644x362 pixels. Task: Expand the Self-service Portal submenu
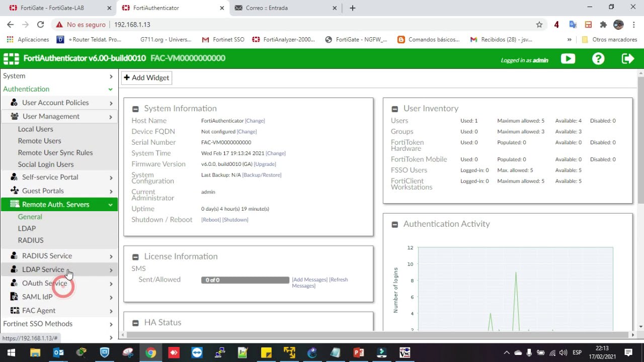(x=59, y=177)
